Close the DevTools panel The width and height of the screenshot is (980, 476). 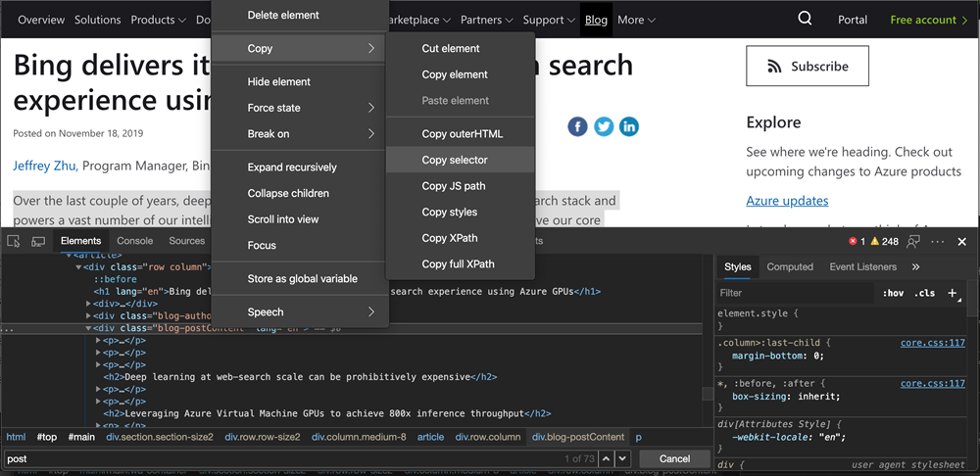[x=962, y=241]
